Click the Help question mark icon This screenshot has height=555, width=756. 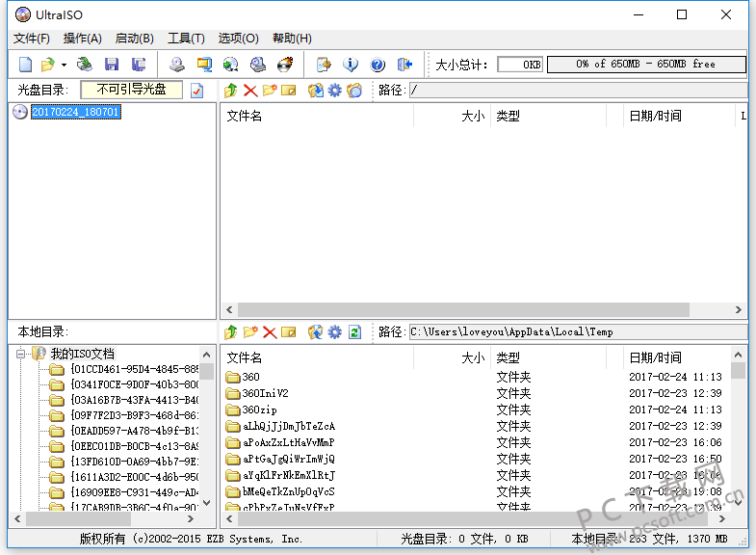click(378, 65)
